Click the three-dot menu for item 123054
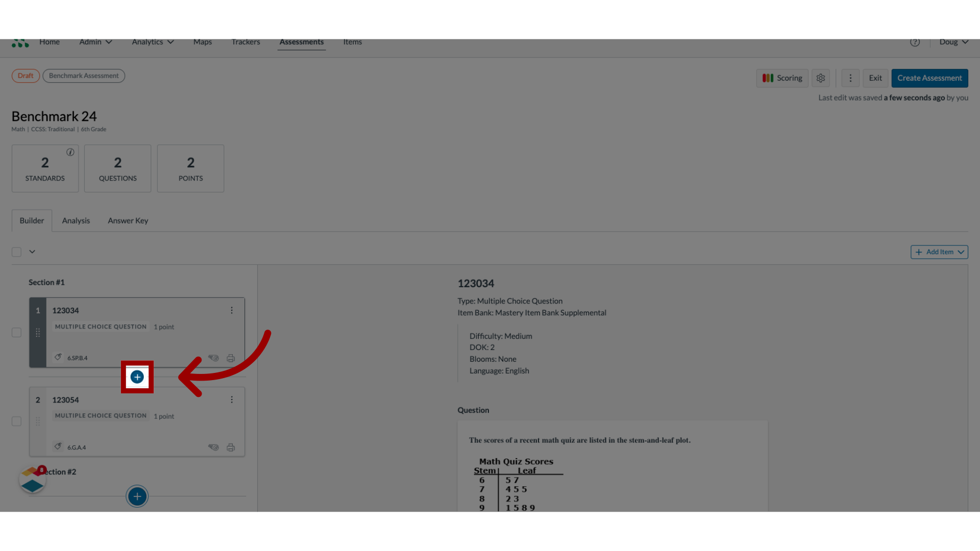This screenshot has height=551, width=980. (x=232, y=399)
